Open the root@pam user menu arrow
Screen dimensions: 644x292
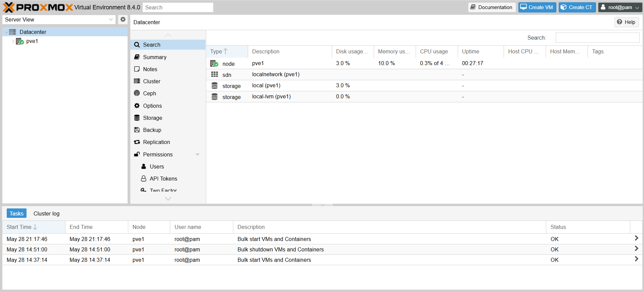pyautogui.click(x=637, y=7)
